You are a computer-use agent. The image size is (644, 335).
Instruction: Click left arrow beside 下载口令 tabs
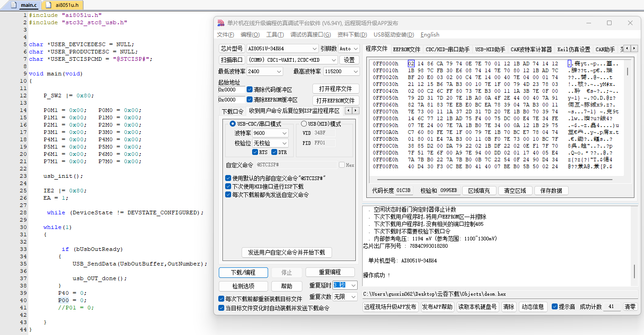349,111
